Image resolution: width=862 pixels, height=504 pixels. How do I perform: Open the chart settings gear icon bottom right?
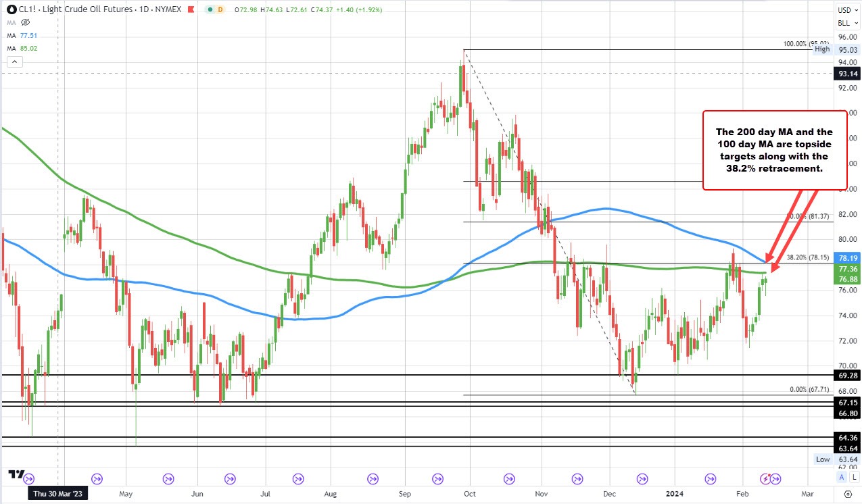(x=848, y=494)
